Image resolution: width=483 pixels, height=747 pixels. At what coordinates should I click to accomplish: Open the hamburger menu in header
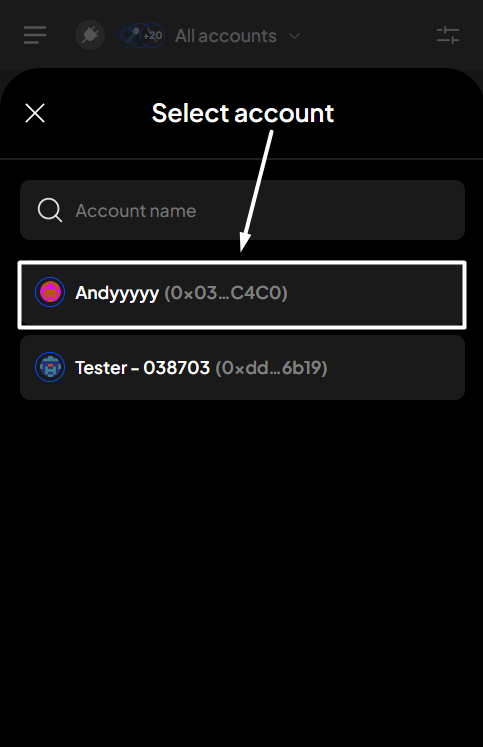point(35,35)
